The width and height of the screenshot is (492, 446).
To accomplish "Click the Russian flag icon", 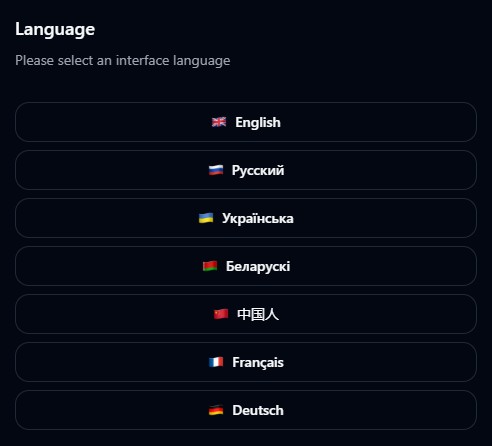I will 216,170.
